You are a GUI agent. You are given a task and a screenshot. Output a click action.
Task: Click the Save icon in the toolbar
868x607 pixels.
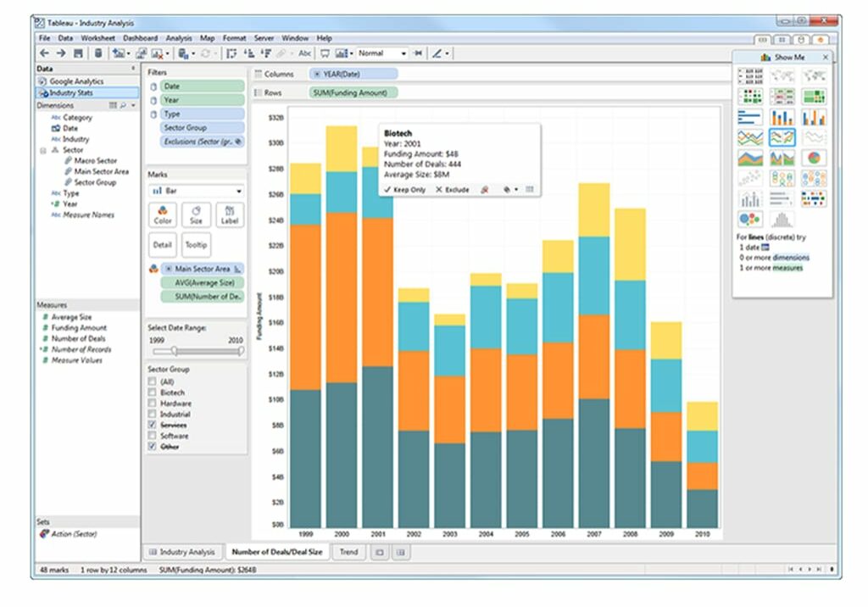[x=79, y=53]
